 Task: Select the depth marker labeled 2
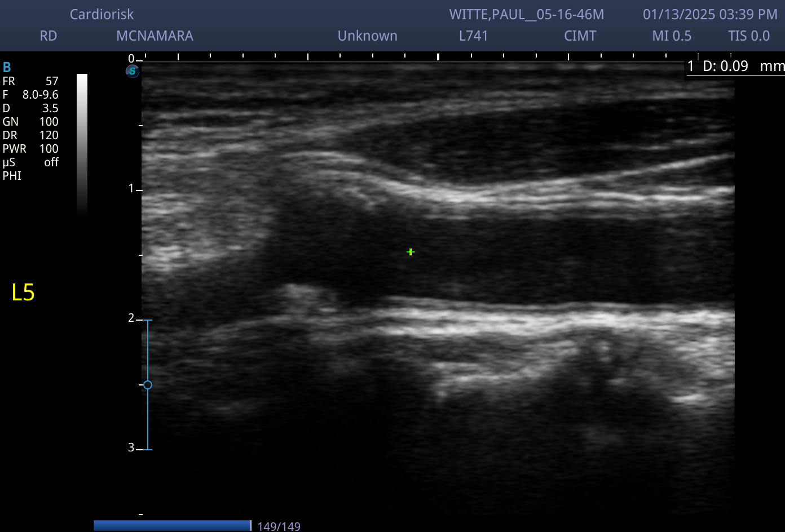point(131,318)
